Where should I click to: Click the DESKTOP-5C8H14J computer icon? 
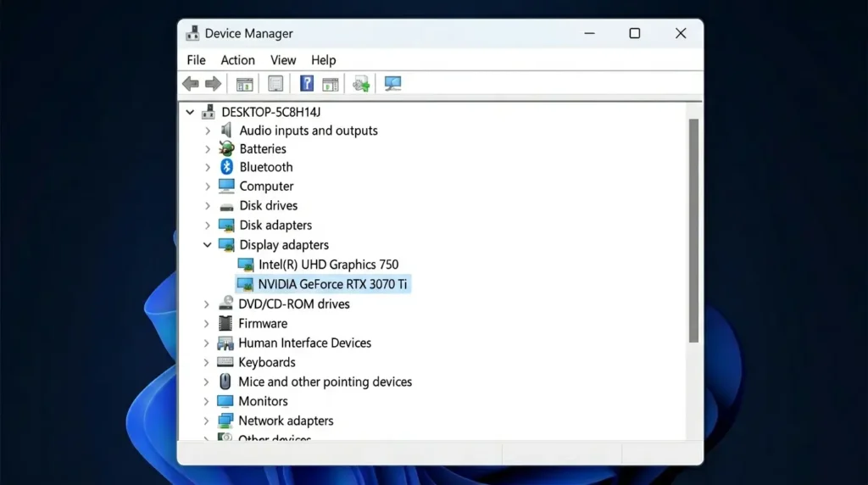coord(209,112)
